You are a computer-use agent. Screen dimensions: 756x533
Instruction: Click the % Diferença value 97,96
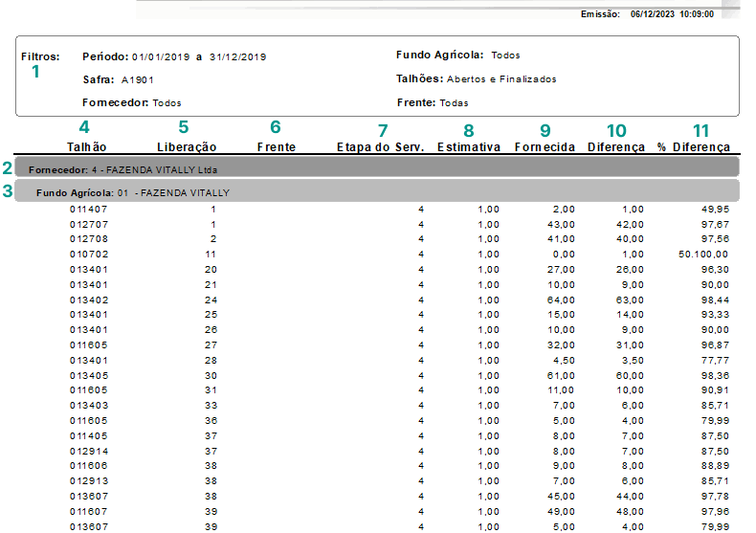click(x=716, y=512)
